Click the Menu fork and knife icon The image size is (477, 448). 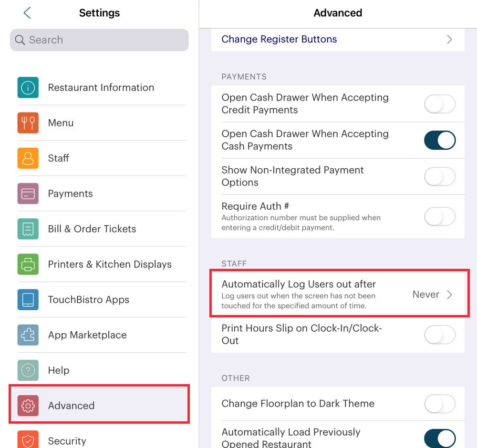(x=28, y=123)
